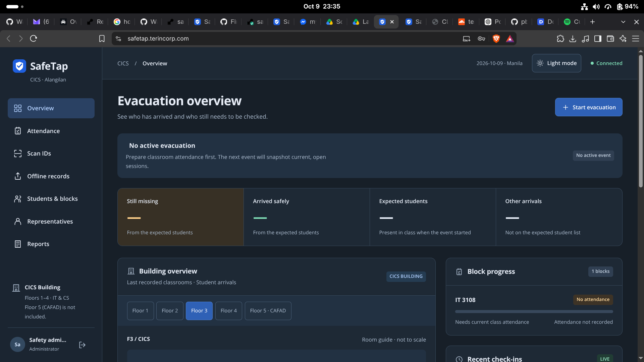Screen dimensions: 644x362
Task: Select Floor 5 · CAFAD tab
Action: (x=268, y=311)
